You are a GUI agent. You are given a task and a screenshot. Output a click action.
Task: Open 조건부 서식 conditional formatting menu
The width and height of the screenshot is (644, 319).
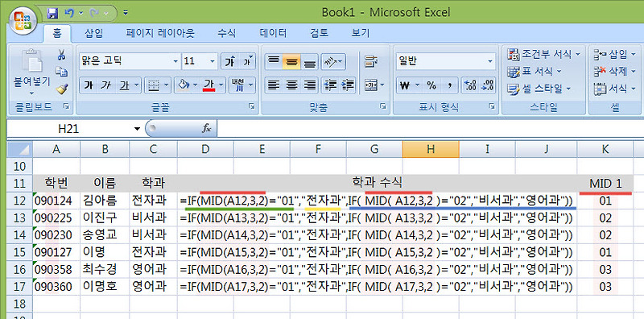543,54
